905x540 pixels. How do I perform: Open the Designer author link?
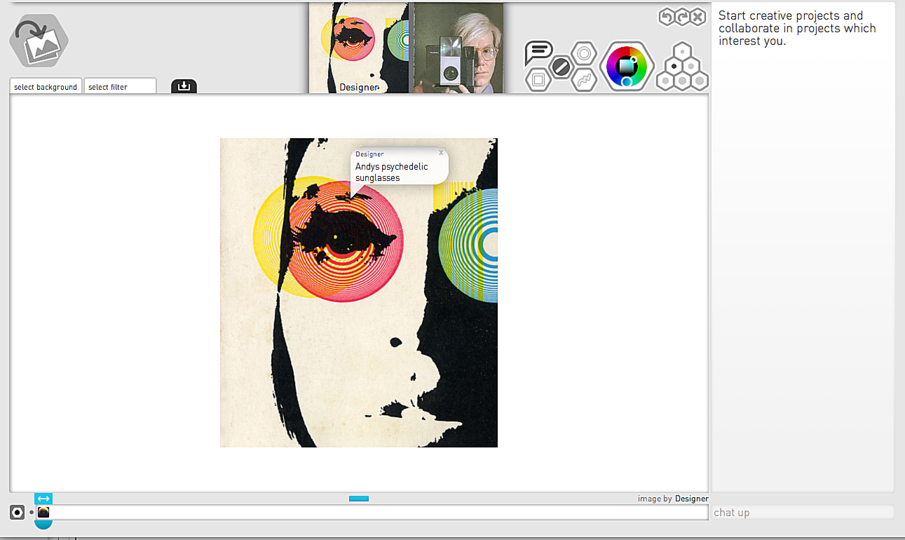point(691,498)
